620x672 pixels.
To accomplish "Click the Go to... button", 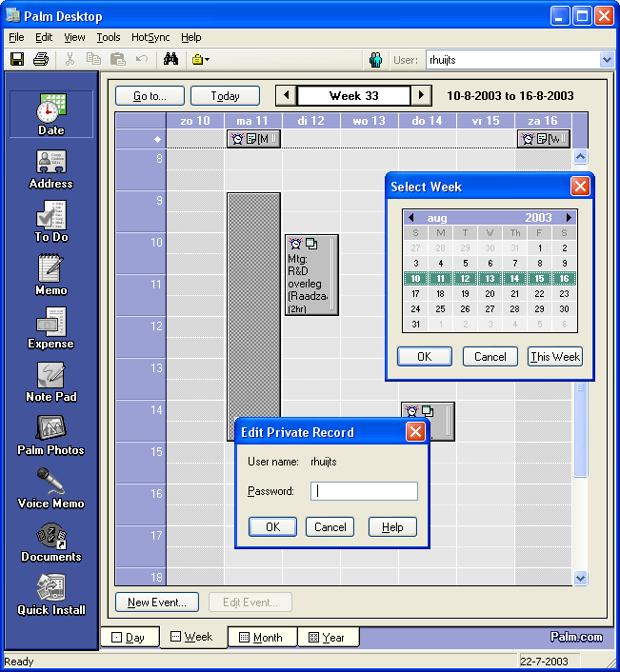I will tap(150, 96).
